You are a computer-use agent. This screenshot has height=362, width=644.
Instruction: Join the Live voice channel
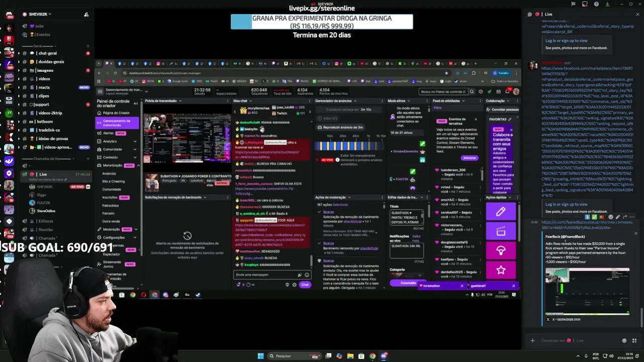[55, 176]
